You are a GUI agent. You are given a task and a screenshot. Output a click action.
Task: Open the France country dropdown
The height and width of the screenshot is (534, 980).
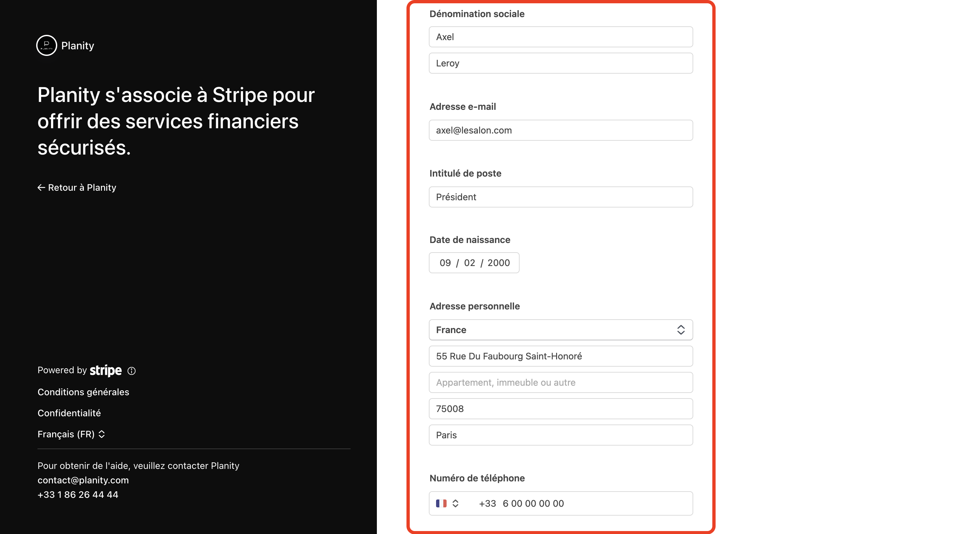tap(561, 330)
